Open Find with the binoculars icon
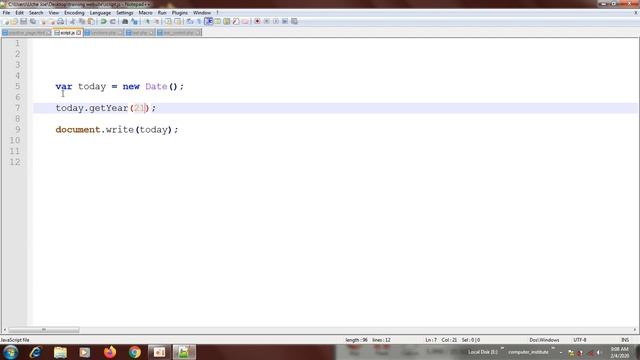The width and height of the screenshot is (640, 360). (x=125, y=21)
